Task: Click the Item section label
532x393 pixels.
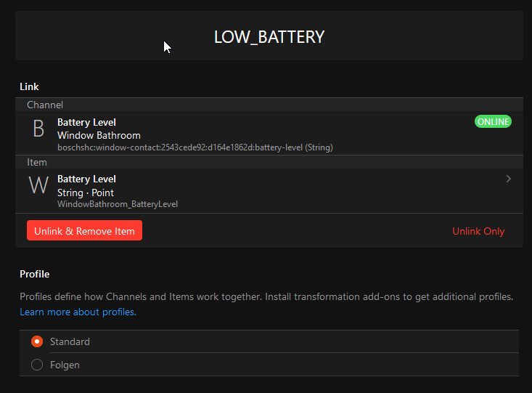Action: [37, 163]
